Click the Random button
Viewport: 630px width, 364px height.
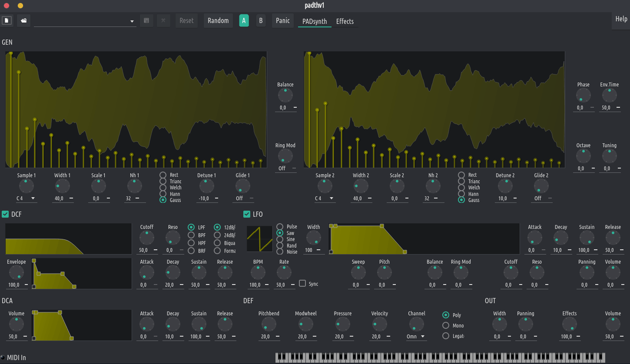point(218,20)
